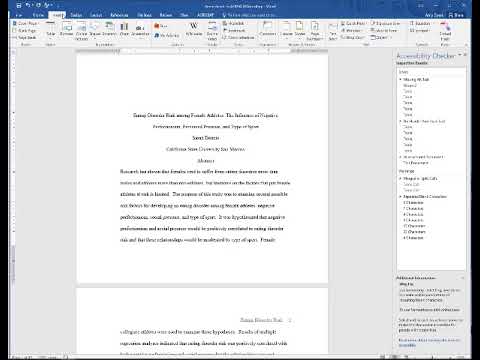Click the Embed Flash icon
The width and height of the screenshot is (480, 360).
coord(445,31)
